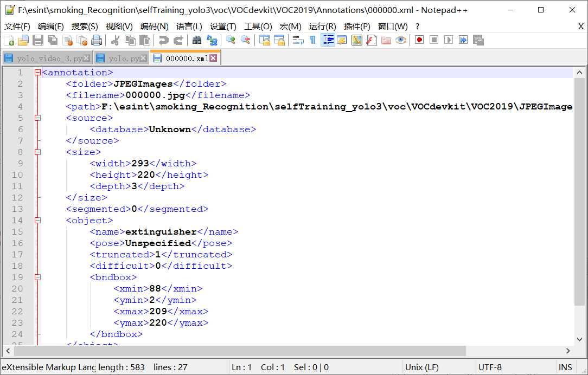The image size is (588, 375).
Task: Toggle the word wrap toolbar icon
Action: point(298,40)
